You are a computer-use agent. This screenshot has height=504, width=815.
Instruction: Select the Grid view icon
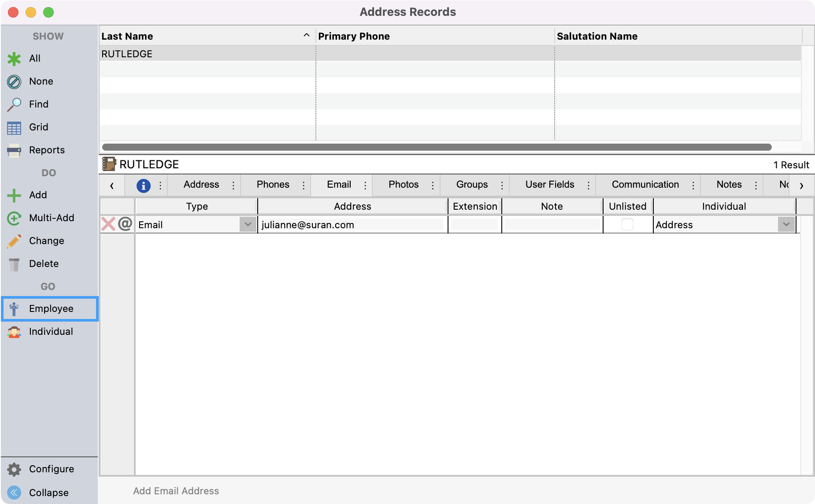(x=14, y=128)
